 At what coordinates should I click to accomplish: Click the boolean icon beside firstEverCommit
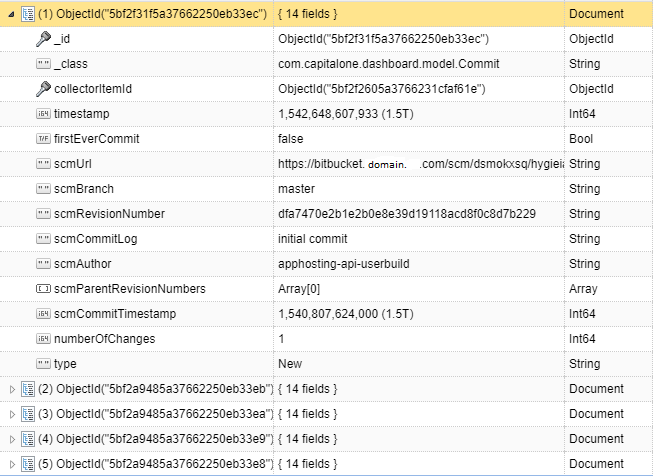pos(43,139)
